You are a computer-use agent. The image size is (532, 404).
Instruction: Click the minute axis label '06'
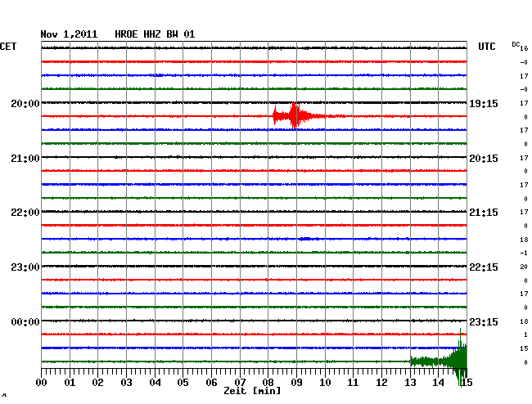[x=211, y=382]
